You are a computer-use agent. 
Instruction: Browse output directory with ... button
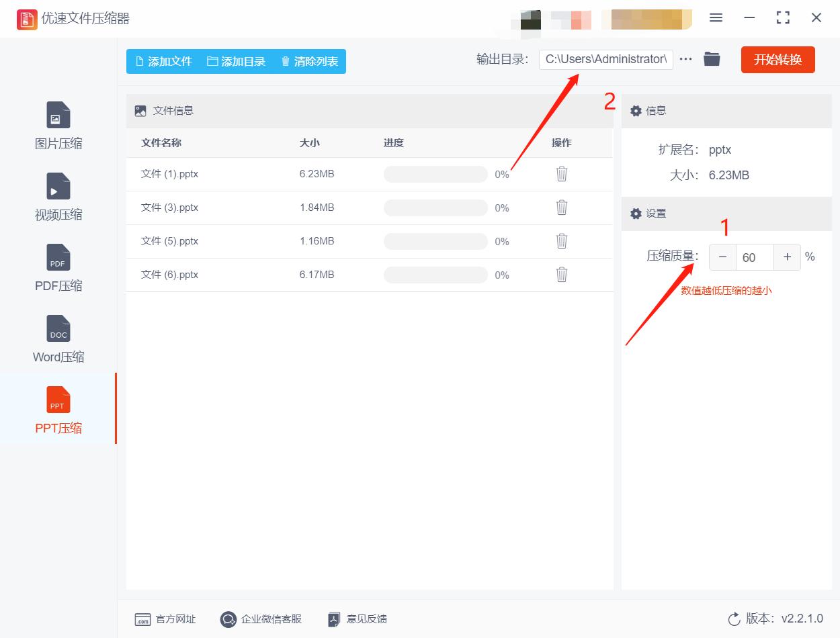[685, 59]
